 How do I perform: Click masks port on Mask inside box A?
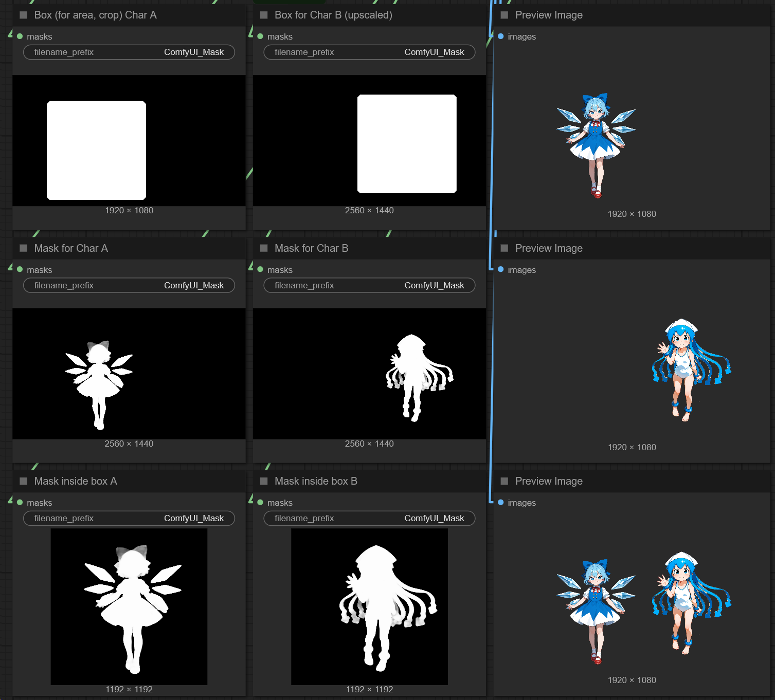(x=20, y=502)
